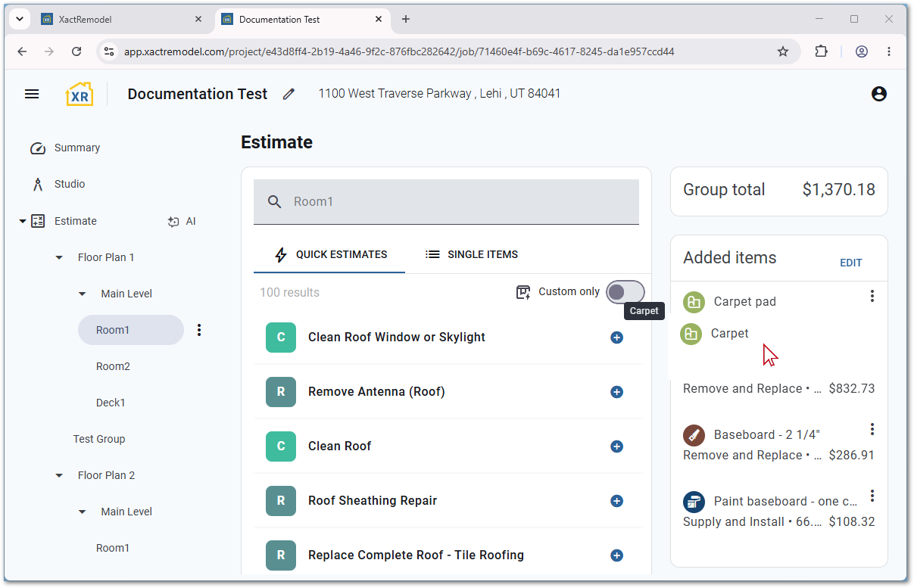
Task: Open Carpet pad options menu
Action: tap(872, 296)
